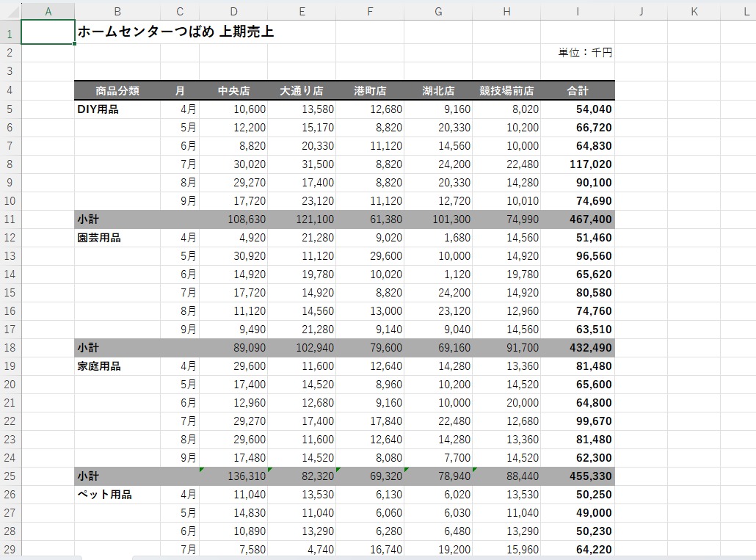Select column A header
The image size is (756, 560).
[48, 11]
